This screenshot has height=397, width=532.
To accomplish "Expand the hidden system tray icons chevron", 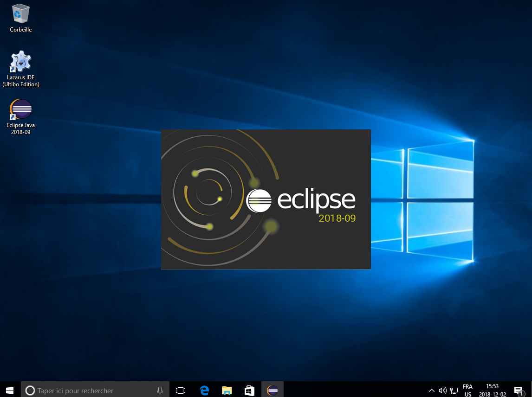I will click(x=432, y=391).
